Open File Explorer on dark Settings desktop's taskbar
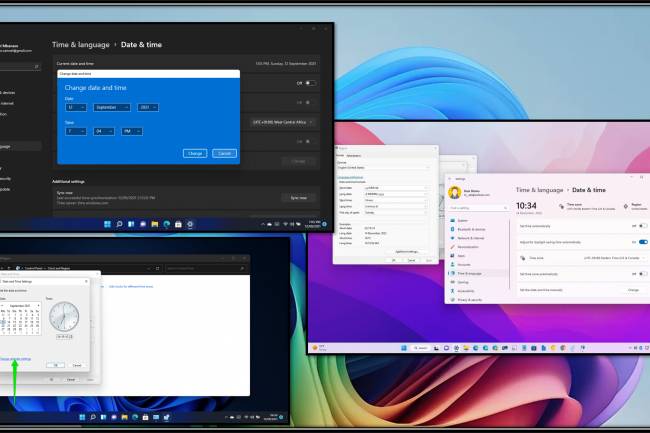The height and width of the screenshot is (433, 650). coord(155,224)
